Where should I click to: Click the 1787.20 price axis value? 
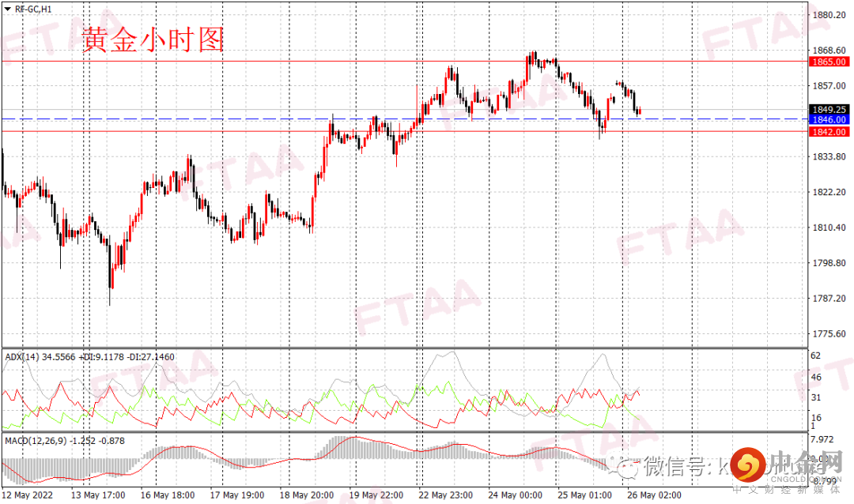(829, 298)
